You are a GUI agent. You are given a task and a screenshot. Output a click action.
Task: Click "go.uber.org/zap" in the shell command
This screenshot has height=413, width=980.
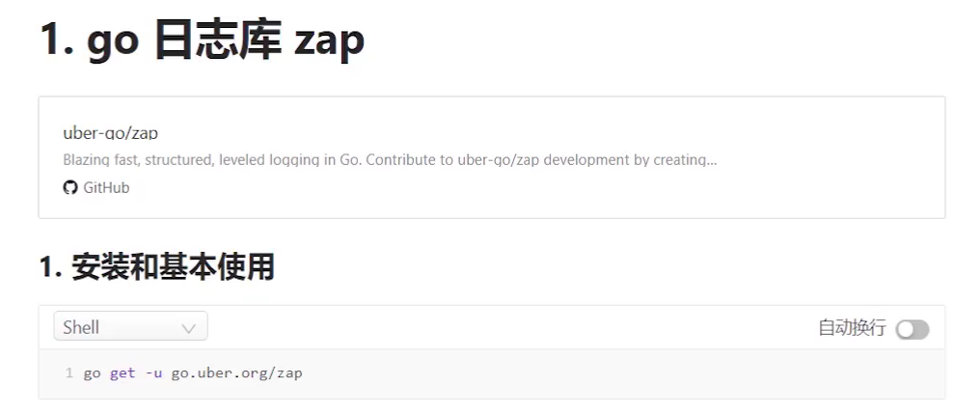[236, 372]
